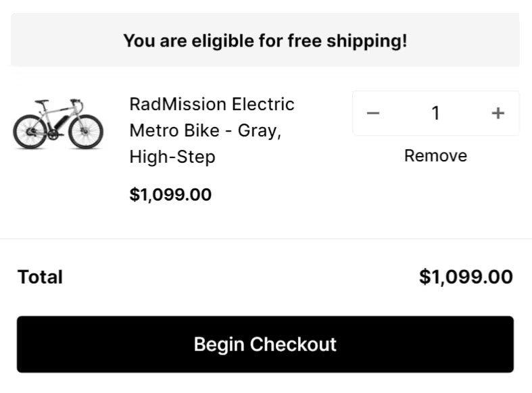
Task: Click the gray bike thumbnail photo
Action: [x=58, y=124]
